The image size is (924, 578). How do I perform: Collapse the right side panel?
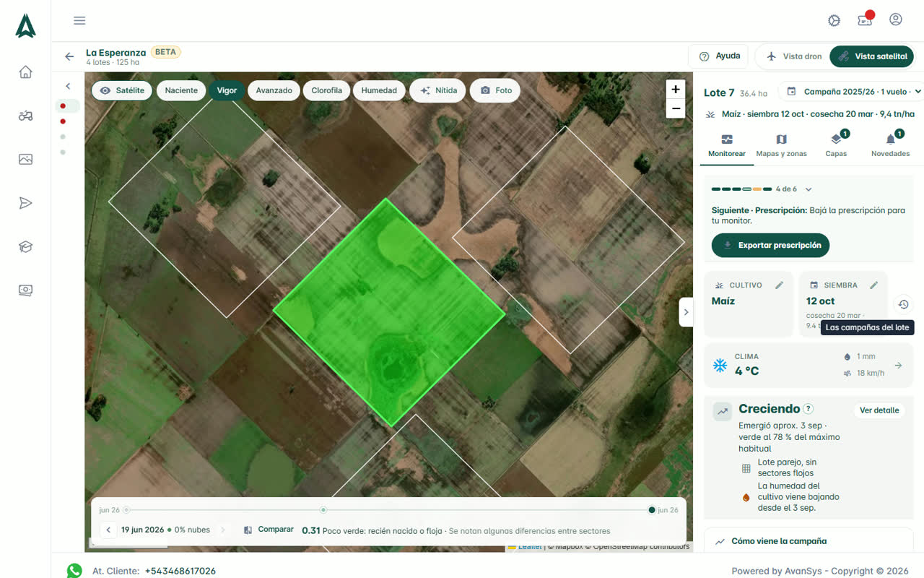click(x=686, y=312)
